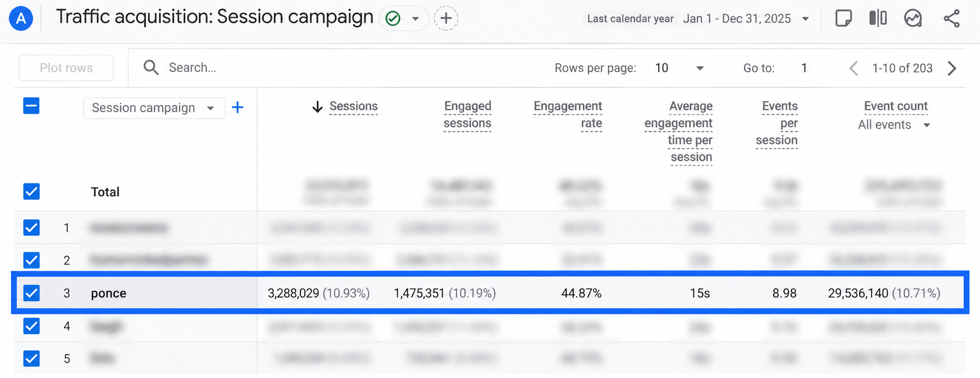Open the Session campaign dimension dropdown
Screen dimensions: 980x378
tap(154, 108)
